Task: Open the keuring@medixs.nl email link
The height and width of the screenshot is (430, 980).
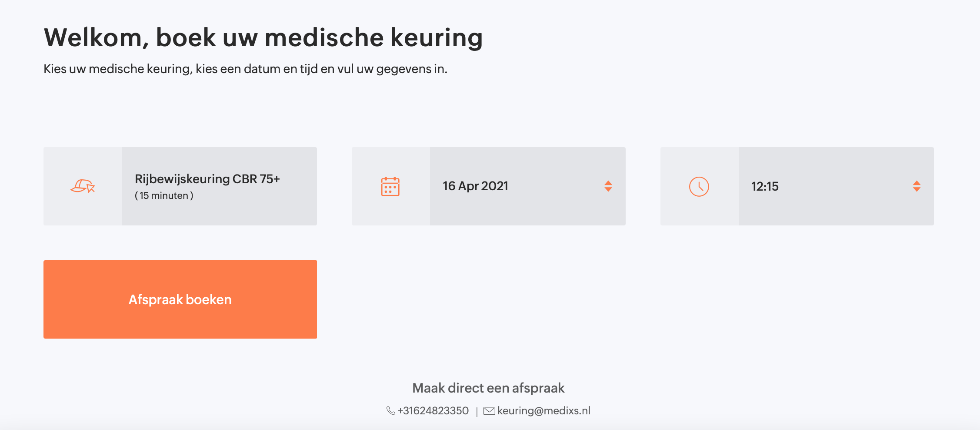Action: (544, 411)
